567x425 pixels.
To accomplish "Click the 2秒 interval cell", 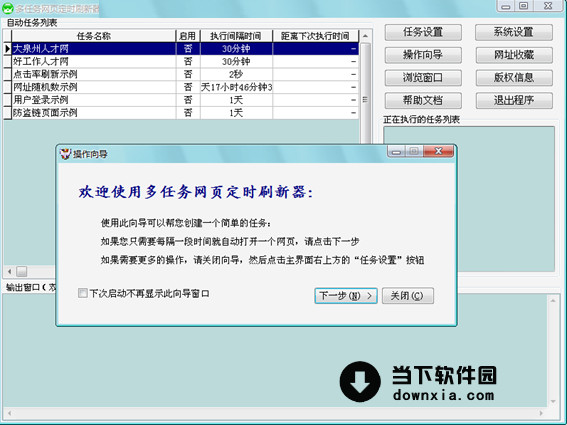I will 236,74.
